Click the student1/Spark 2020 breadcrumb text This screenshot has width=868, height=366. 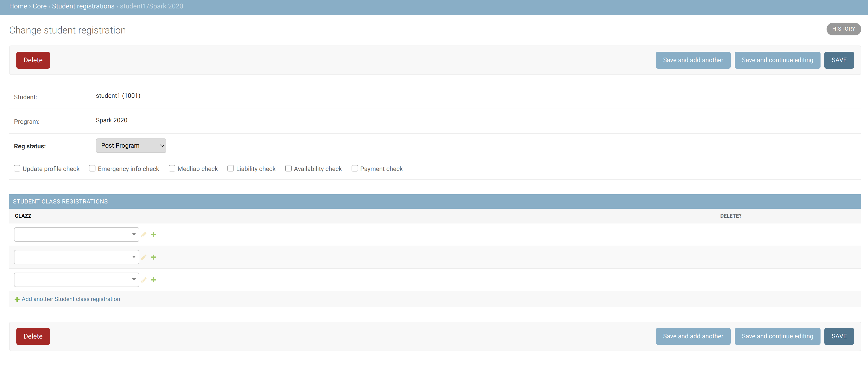tap(151, 6)
